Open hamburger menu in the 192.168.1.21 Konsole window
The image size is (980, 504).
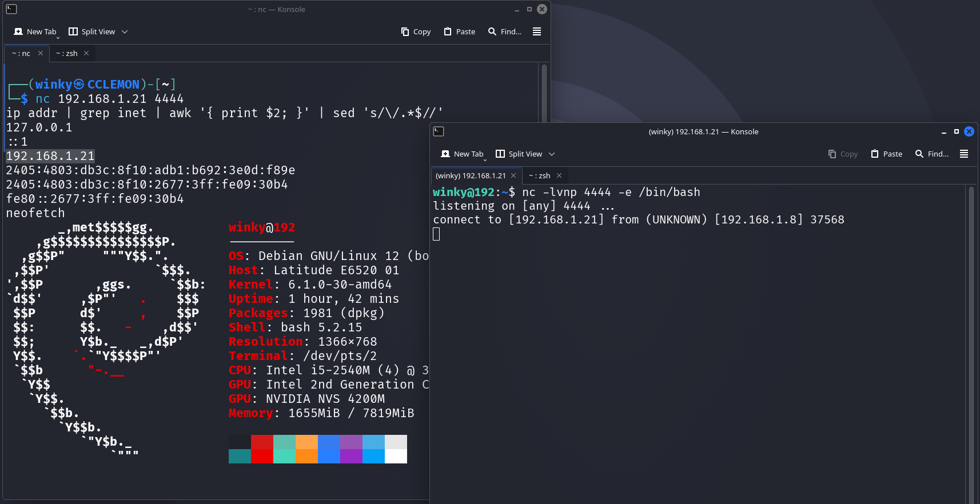pos(964,154)
